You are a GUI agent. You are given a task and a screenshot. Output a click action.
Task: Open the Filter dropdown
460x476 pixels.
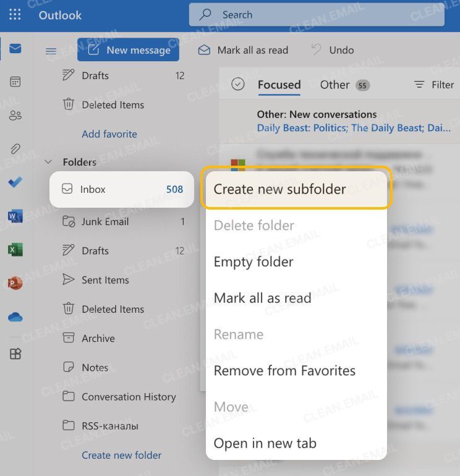click(434, 85)
